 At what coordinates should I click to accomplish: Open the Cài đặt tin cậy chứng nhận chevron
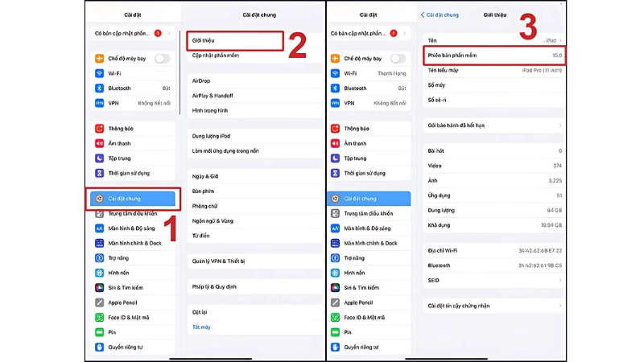[560, 306]
